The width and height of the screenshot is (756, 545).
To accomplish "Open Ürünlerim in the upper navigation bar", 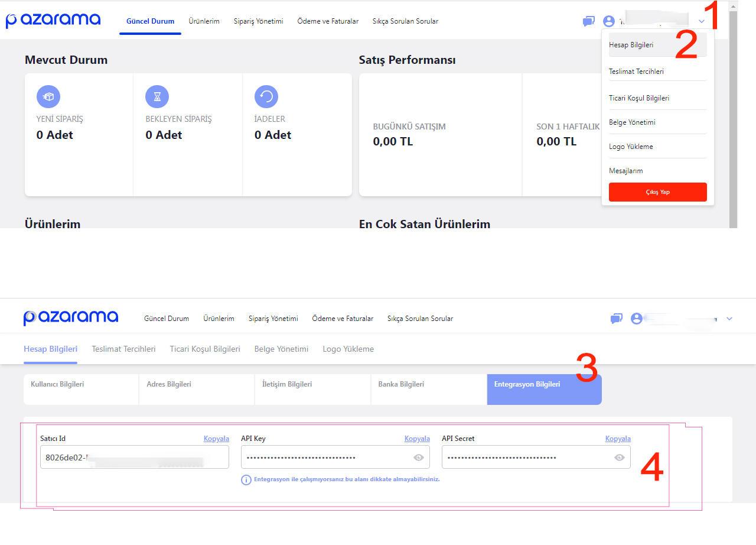I will pyautogui.click(x=204, y=21).
